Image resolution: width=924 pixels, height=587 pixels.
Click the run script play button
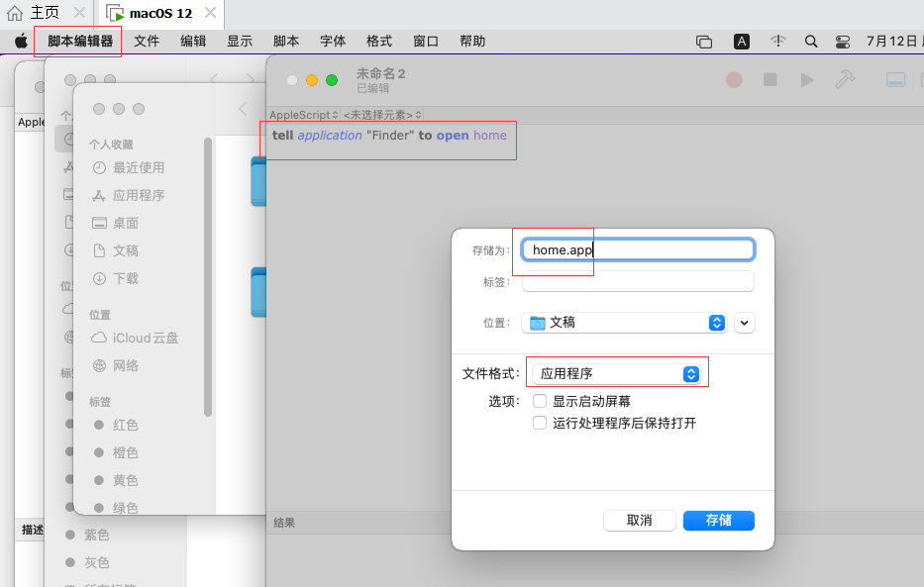(x=807, y=79)
